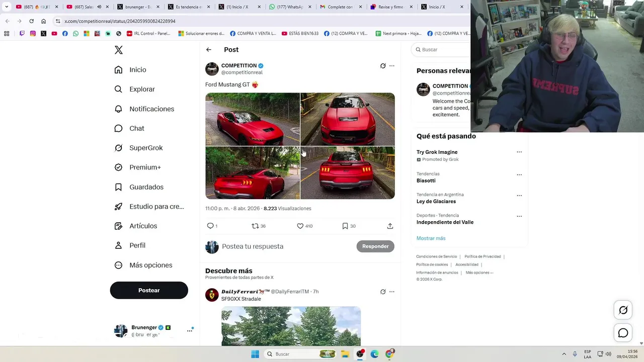The height and width of the screenshot is (362, 644).
Task: Go back with the Post arrow
Action: point(209,50)
